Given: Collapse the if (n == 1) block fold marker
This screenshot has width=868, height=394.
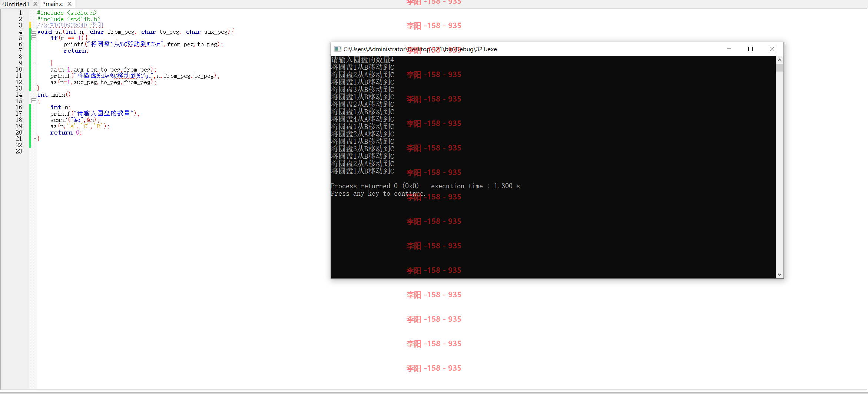Looking at the screenshot, I should [x=34, y=38].
